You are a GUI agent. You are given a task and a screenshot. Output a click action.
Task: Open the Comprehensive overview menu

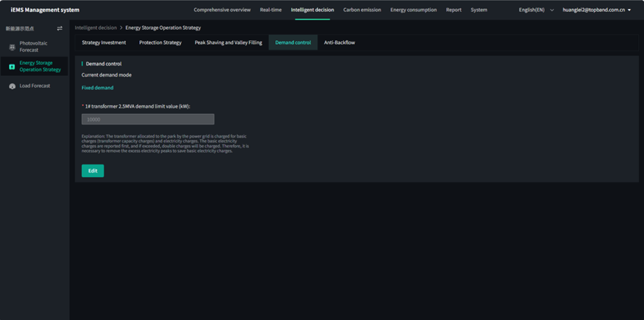pos(222,10)
